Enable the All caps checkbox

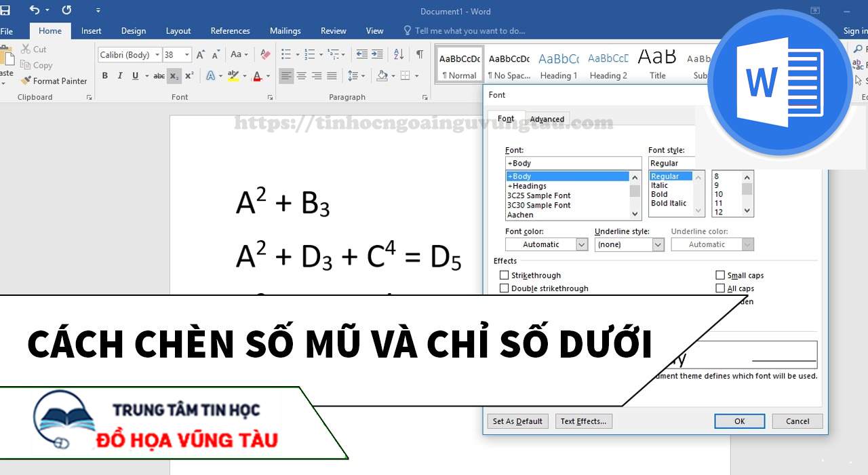click(720, 288)
